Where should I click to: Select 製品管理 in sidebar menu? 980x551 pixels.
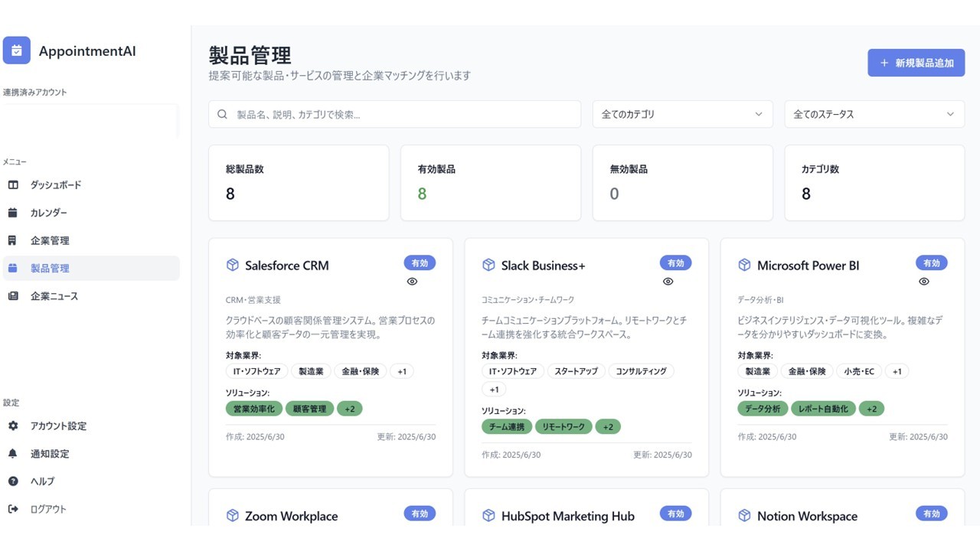[91, 268]
